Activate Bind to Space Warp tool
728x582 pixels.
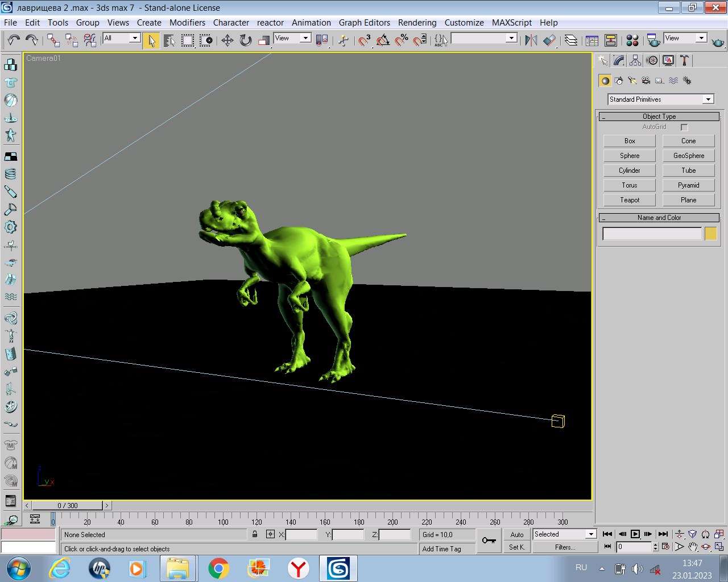pos(90,40)
